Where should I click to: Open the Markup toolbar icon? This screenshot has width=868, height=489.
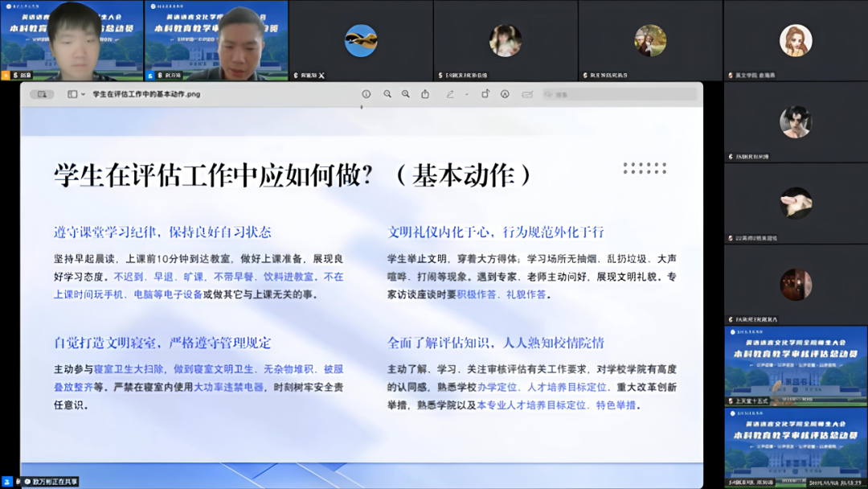[x=505, y=94]
